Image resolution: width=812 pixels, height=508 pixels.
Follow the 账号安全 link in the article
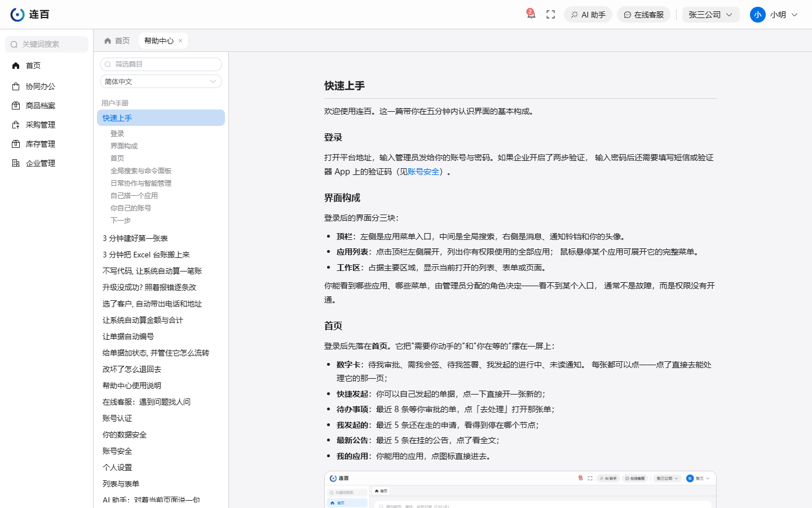pos(423,172)
